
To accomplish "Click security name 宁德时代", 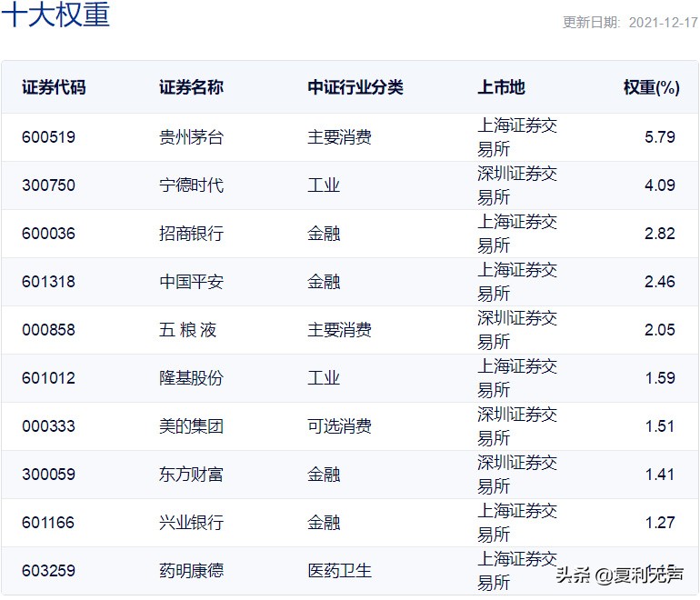I will point(191,185).
